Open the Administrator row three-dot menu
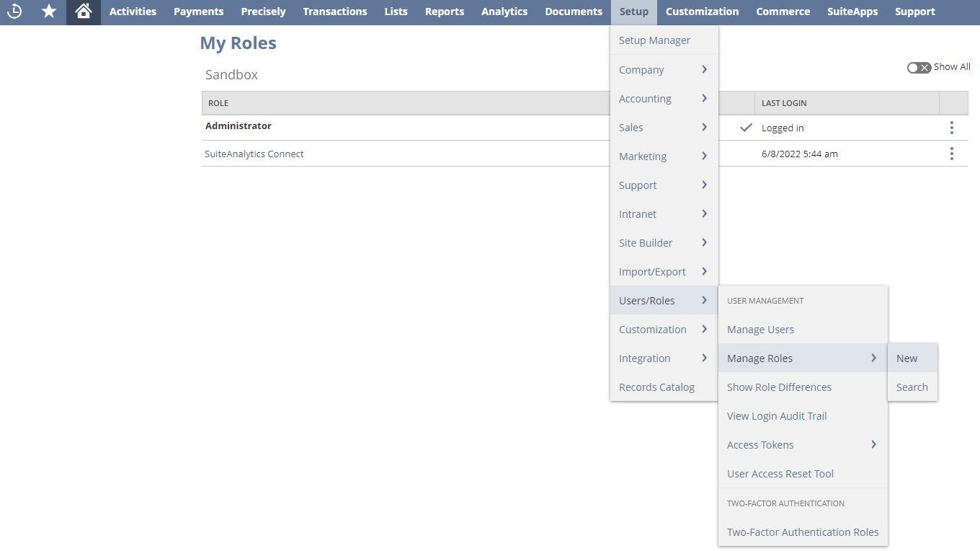980x551 pixels. point(951,128)
